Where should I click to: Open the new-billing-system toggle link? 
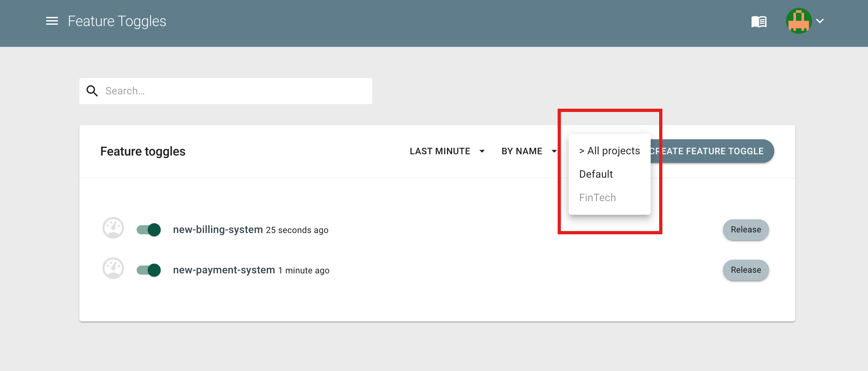point(218,229)
